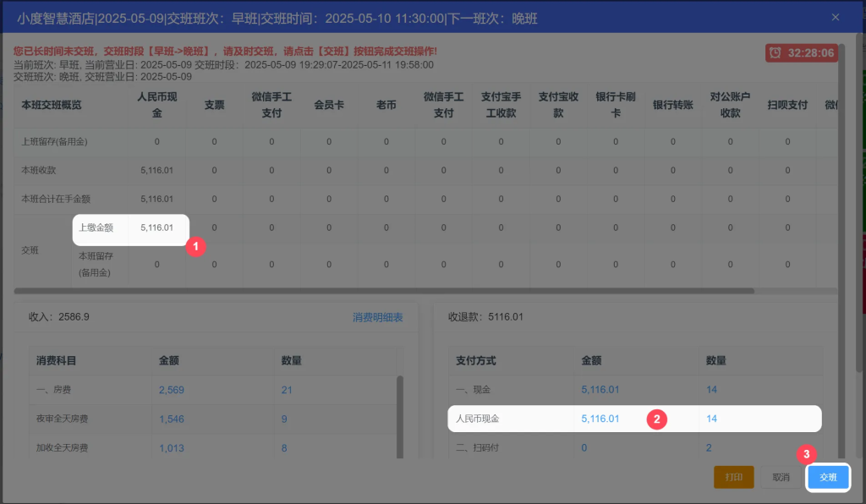Open 人民币现金 payment amount 5,116.01
866x504 pixels.
pos(600,419)
